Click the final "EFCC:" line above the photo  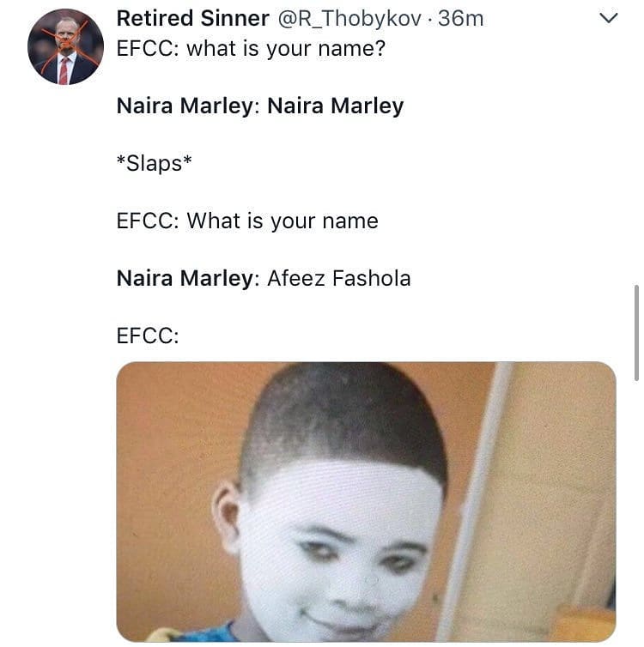point(148,336)
